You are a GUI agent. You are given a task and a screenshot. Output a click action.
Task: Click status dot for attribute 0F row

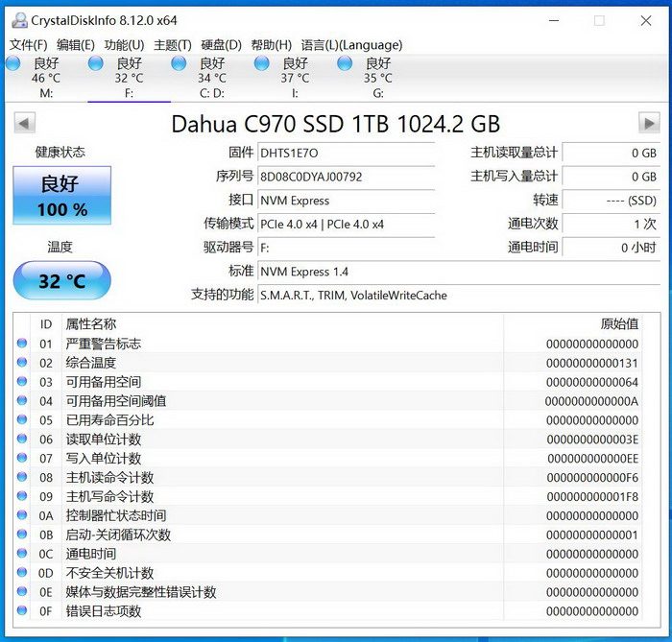coord(22,611)
